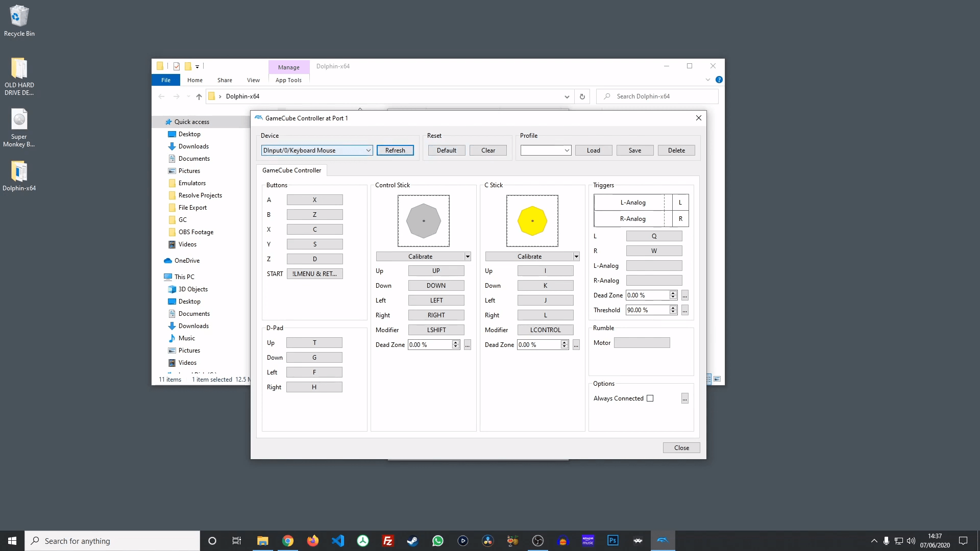980x551 pixels.
Task: Toggle the Dolphin taskbar icon
Action: click(664, 540)
